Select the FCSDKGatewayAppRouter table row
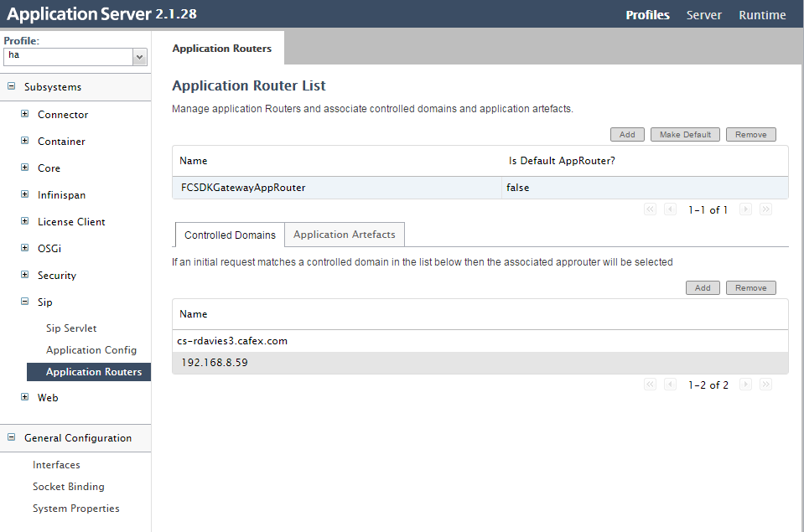Viewport: 804px width, 532px height. pos(480,188)
